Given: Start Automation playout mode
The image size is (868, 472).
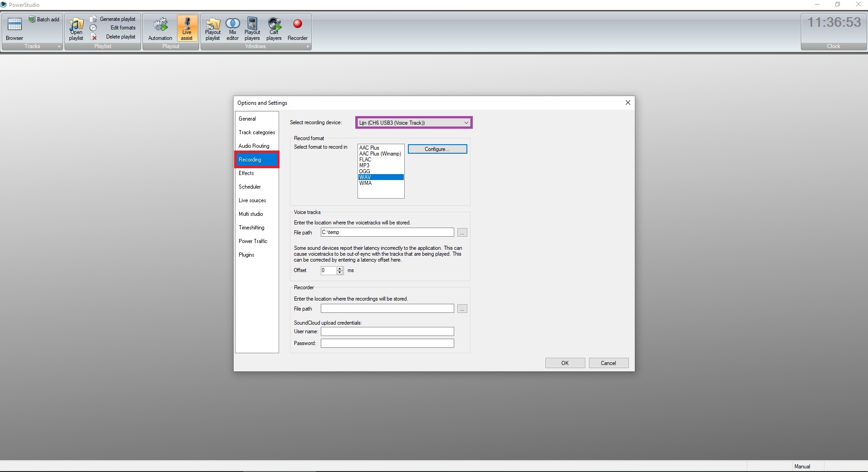Looking at the screenshot, I should [x=160, y=29].
